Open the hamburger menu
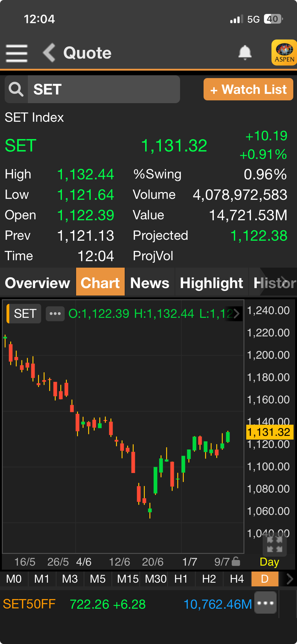Screen dimensions: 297x644 click(17, 53)
